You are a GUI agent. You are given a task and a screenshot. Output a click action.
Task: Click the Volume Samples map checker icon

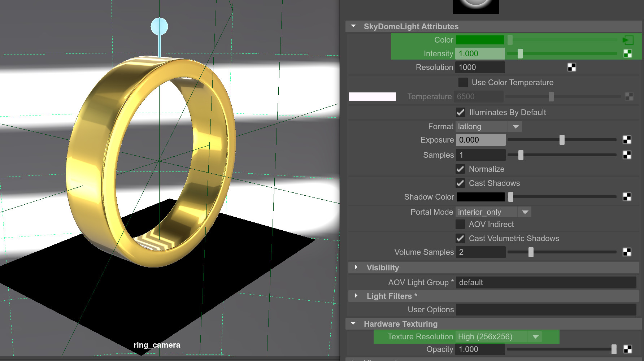click(627, 252)
